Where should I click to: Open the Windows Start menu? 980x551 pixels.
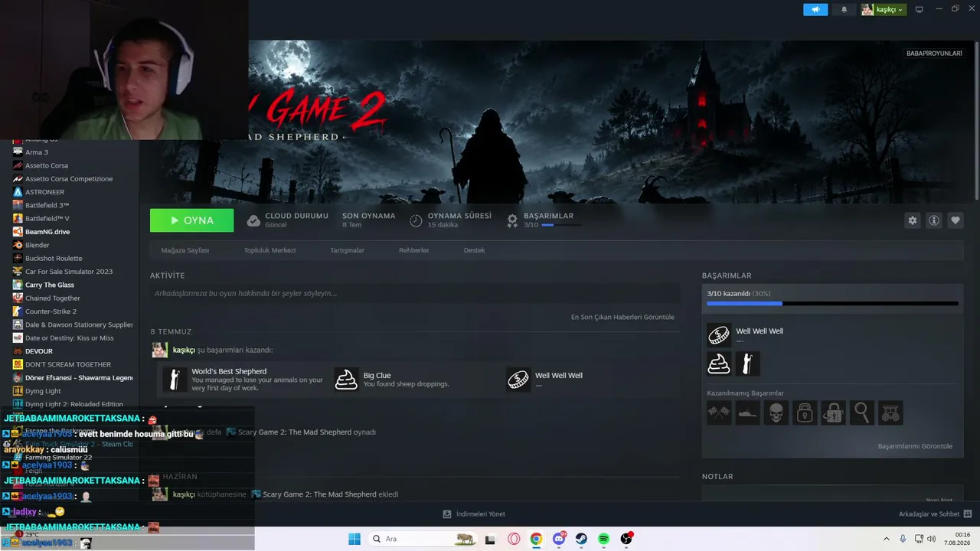click(354, 539)
